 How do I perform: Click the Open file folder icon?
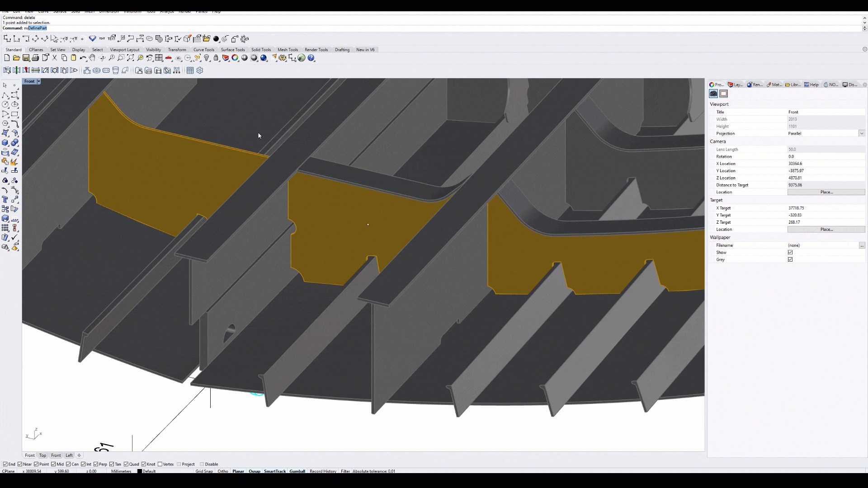(x=16, y=58)
